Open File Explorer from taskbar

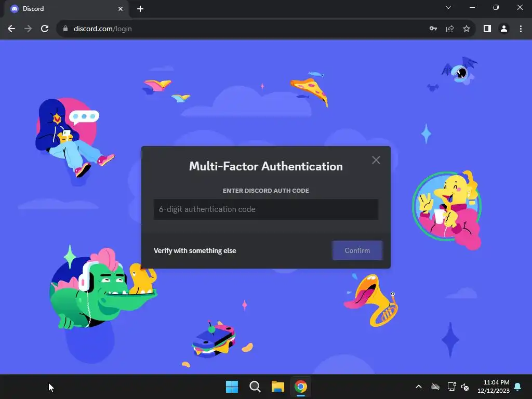pos(278,387)
